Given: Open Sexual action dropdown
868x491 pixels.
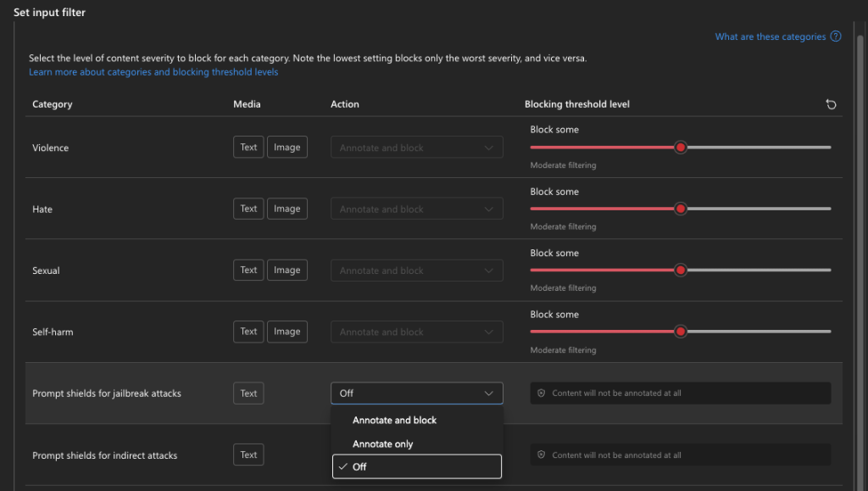Looking at the screenshot, I should point(417,271).
